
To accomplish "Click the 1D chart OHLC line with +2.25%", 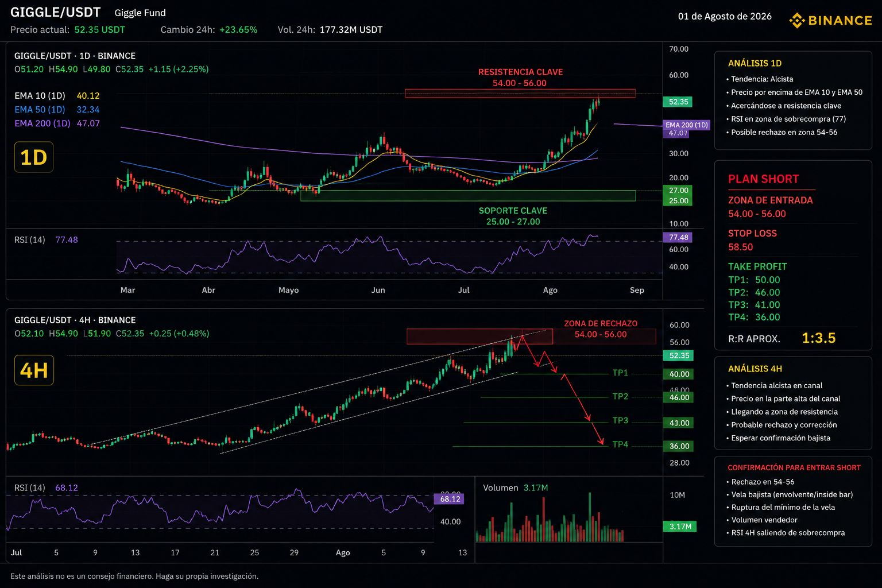I will tap(111, 69).
